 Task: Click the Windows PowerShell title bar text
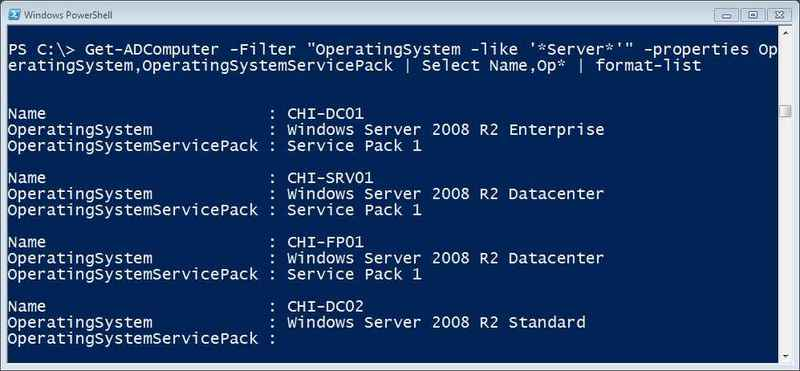pos(68,15)
